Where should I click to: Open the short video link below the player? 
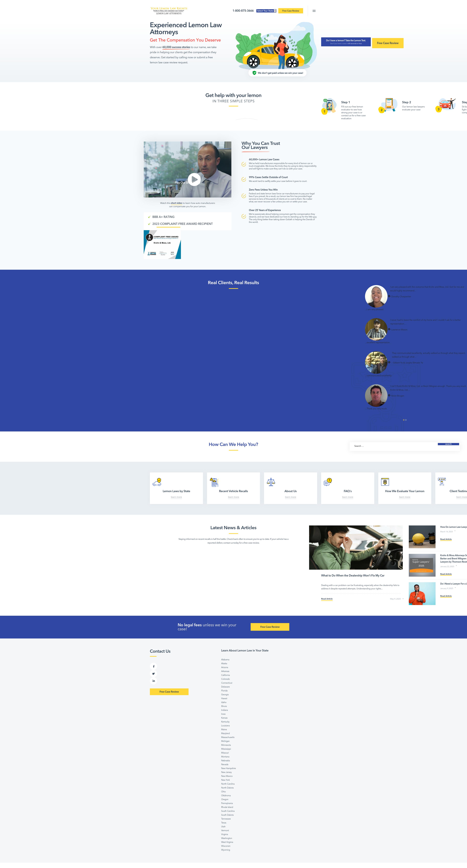176,203
